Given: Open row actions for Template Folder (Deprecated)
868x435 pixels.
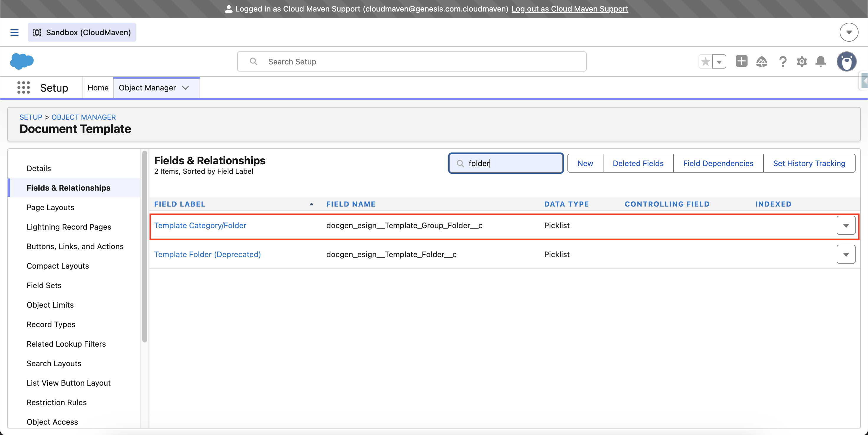Looking at the screenshot, I should pyautogui.click(x=846, y=254).
